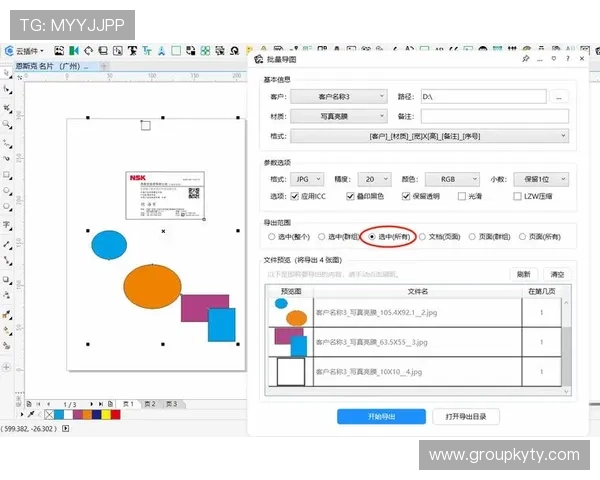The image size is (600, 480).
Task: Click the Omega symbol icon in toolbar
Action: (x=235, y=51)
